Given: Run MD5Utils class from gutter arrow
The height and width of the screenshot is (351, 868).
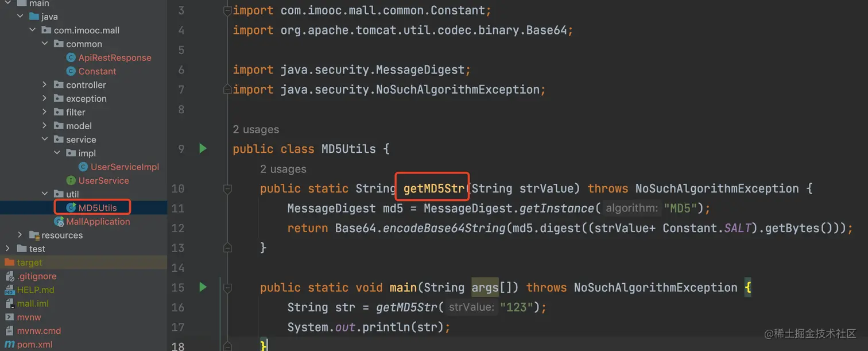Looking at the screenshot, I should click(203, 149).
